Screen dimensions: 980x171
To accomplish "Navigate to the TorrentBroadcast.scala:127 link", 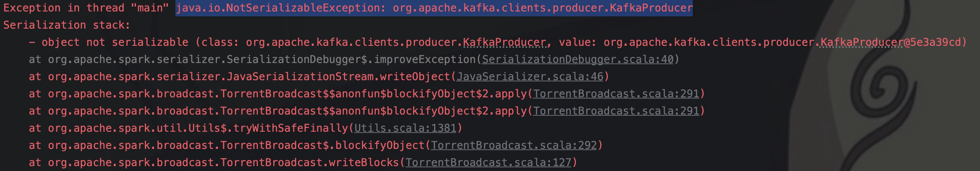I will 488,163.
